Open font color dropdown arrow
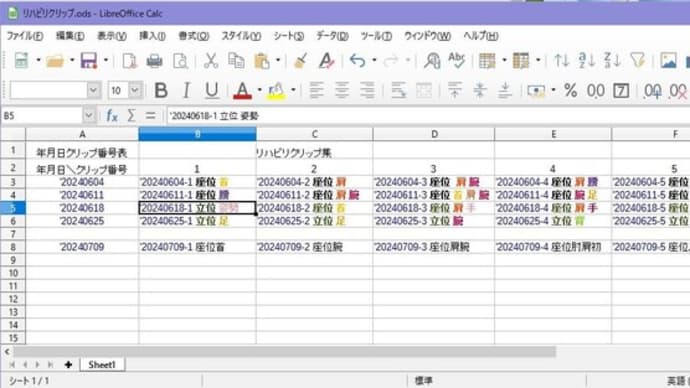690x388 pixels. (260, 91)
